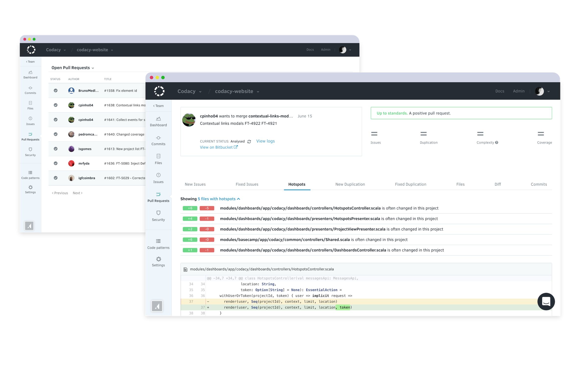588x383 pixels.
Task: Click the refresh analysis icon beside Analysed
Action: [x=249, y=142]
